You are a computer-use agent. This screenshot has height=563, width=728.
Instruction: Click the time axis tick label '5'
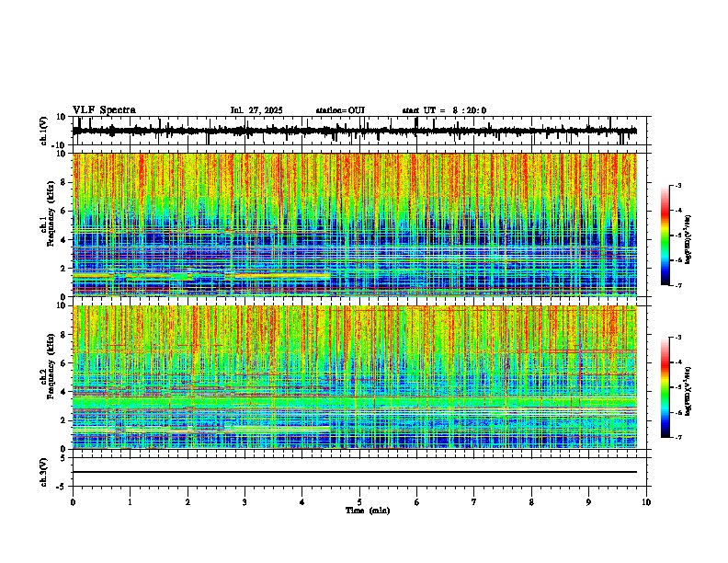click(359, 502)
